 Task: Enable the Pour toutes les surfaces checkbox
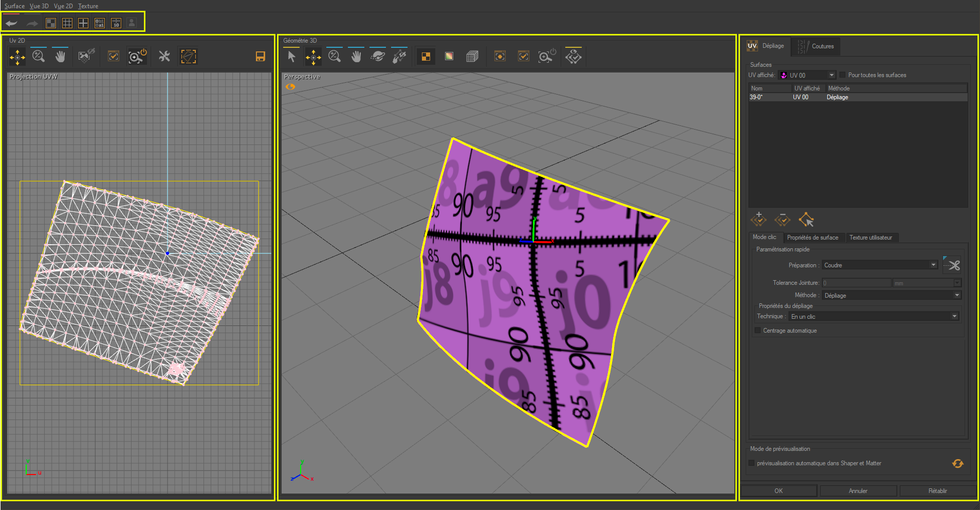click(842, 75)
